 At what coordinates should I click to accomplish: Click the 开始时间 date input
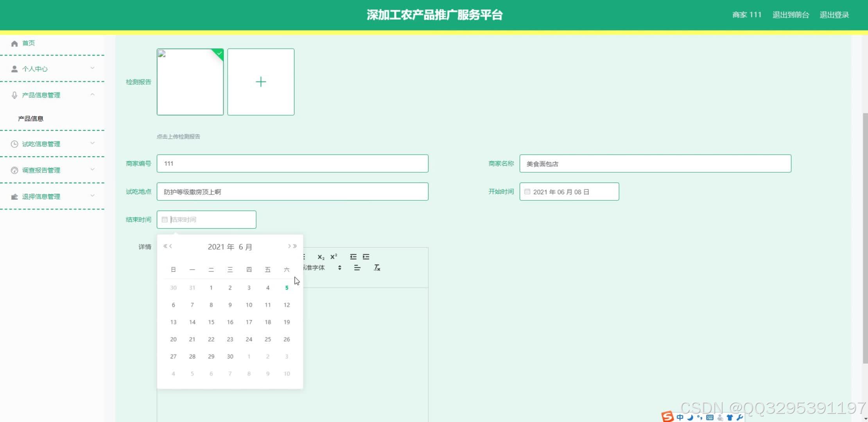pos(569,191)
